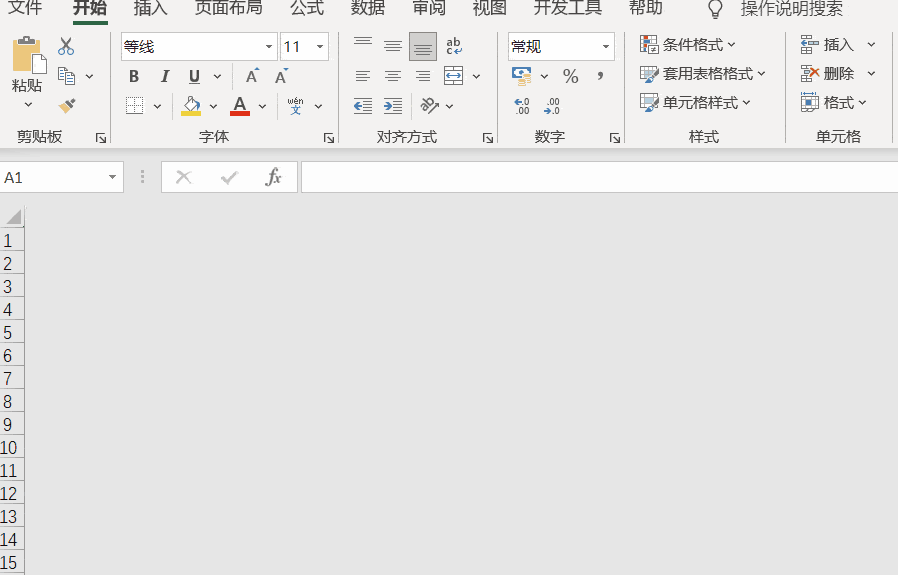Open 数字 dialog launcher
The width and height of the screenshot is (898, 575).
point(615,137)
